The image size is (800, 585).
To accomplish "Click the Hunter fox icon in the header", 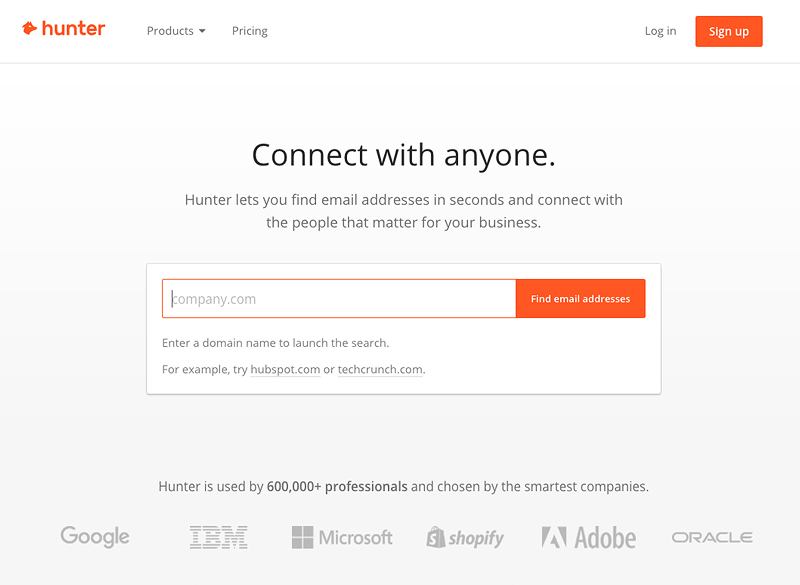I will tap(29, 29).
